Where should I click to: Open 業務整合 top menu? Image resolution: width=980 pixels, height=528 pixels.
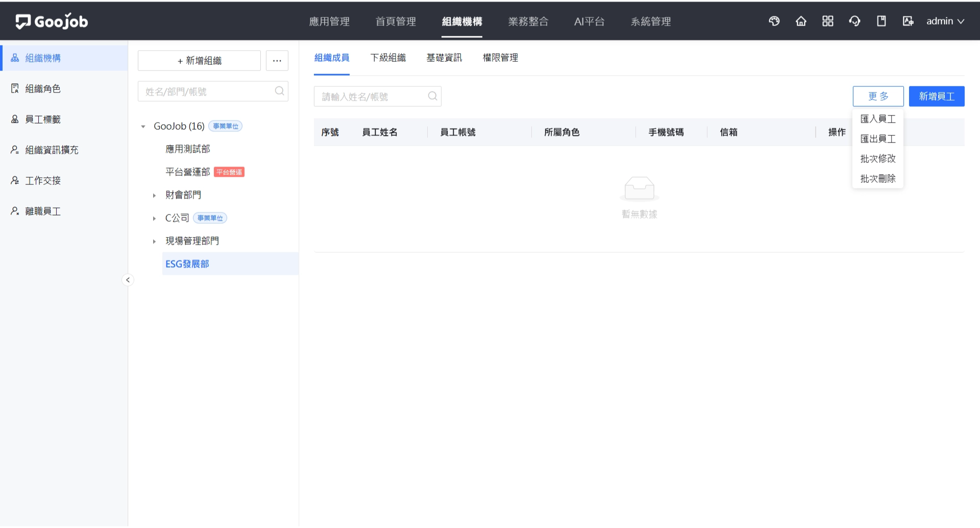coord(528,21)
